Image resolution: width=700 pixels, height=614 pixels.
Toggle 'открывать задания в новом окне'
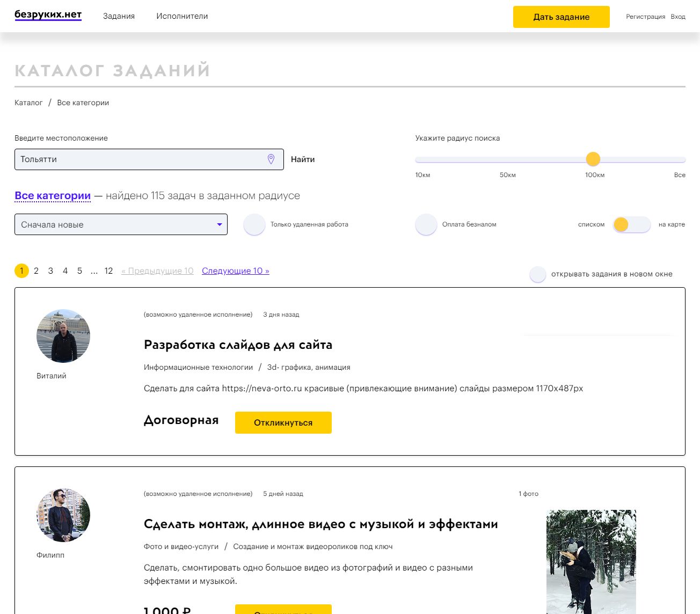[538, 274]
